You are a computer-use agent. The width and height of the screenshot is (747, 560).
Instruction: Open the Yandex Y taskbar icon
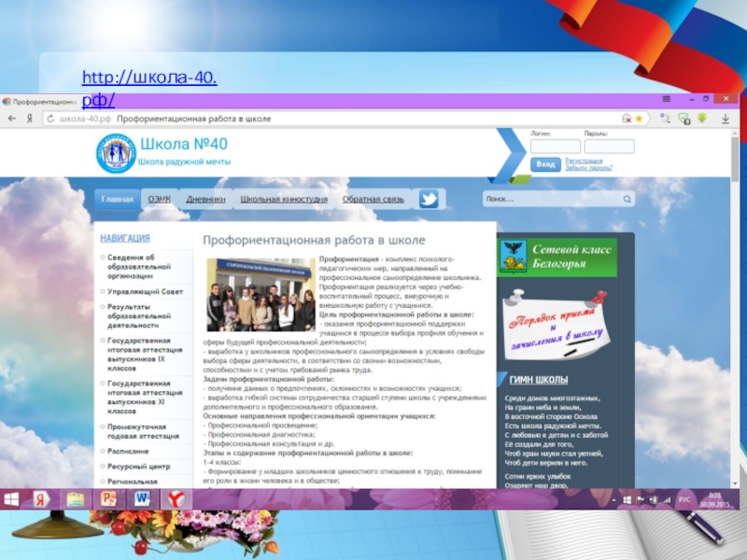pos(176,499)
